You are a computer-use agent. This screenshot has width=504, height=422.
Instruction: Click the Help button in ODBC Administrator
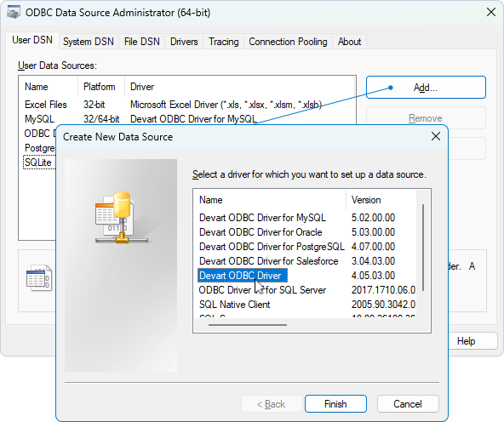[472, 341]
